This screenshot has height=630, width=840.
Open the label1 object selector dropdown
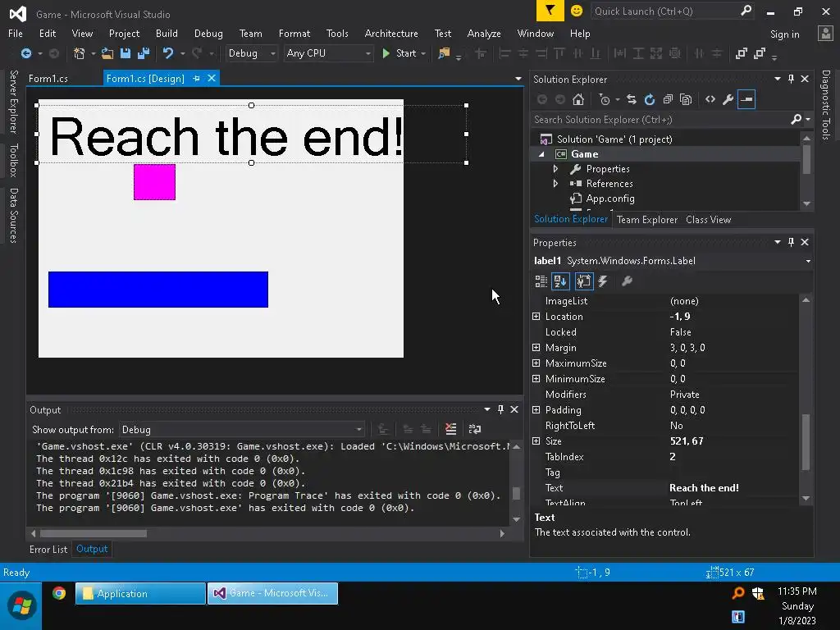click(x=808, y=261)
